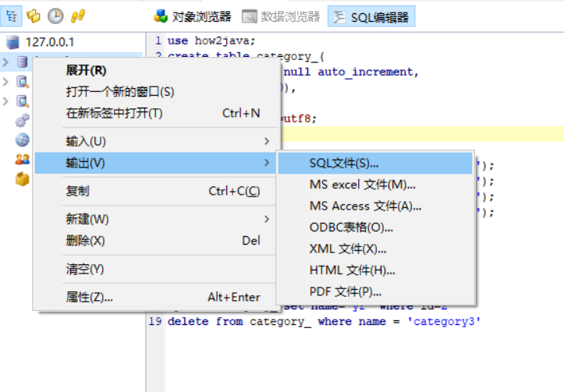Choose 展开(R) from the context menu
This screenshot has height=392, width=564.
155,70
